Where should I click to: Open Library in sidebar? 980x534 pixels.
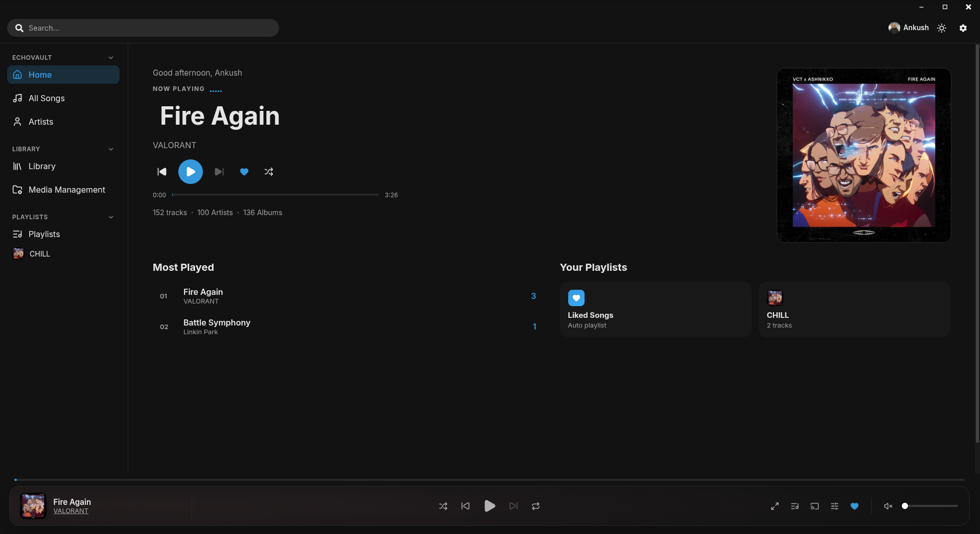pos(63,166)
